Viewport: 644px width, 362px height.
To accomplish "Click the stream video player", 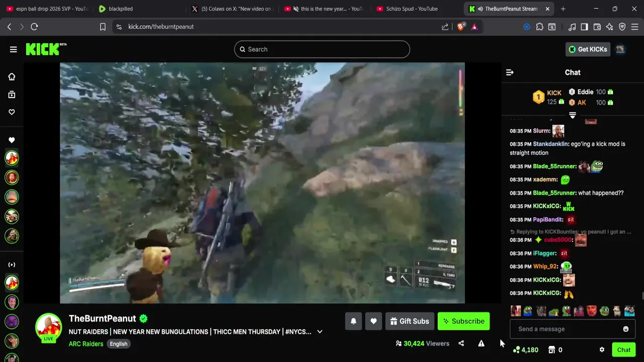I will pos(262,183).
